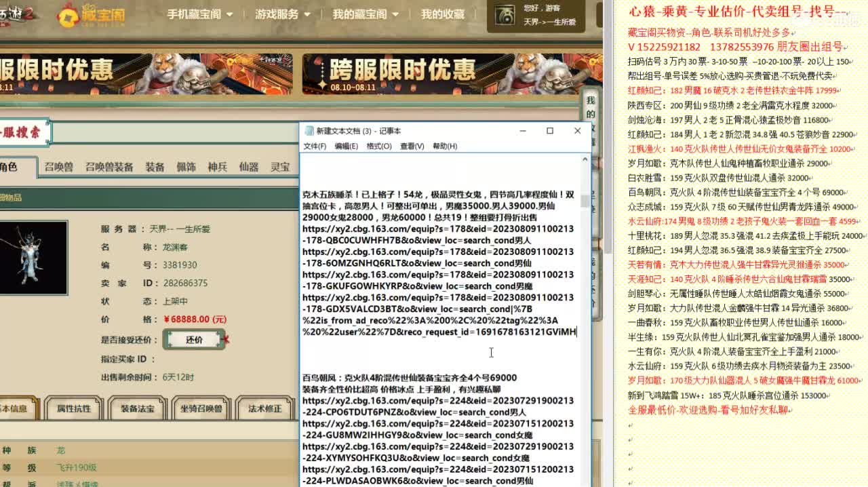Viewport: 868px width, 487px height.
Task: Click phone number line V 15225921182
Action: coord(736,47)
